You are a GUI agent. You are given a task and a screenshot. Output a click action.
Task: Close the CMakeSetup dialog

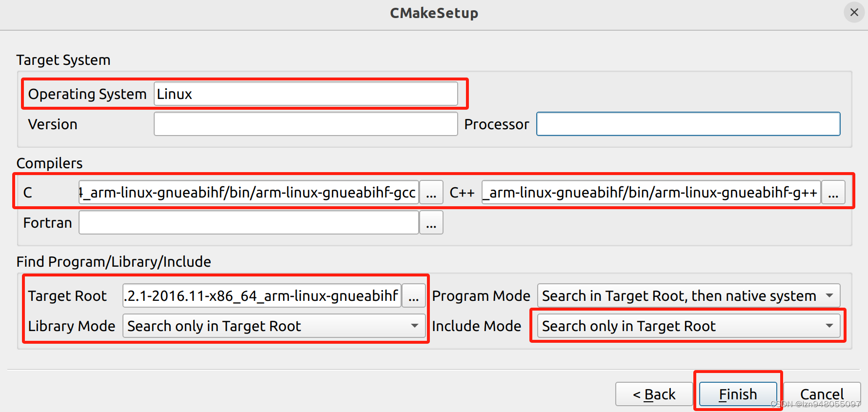tap(854, 13)
